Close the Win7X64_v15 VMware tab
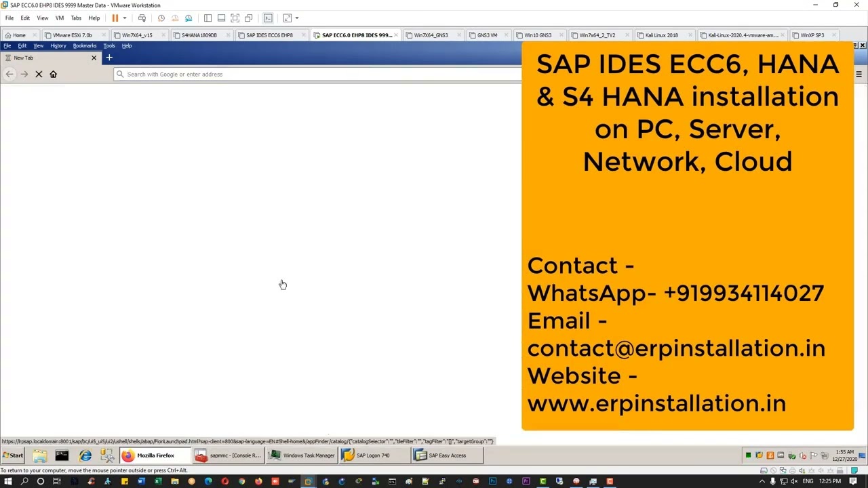Viewport: 868px width, 488px height. (x=163, y=35)
